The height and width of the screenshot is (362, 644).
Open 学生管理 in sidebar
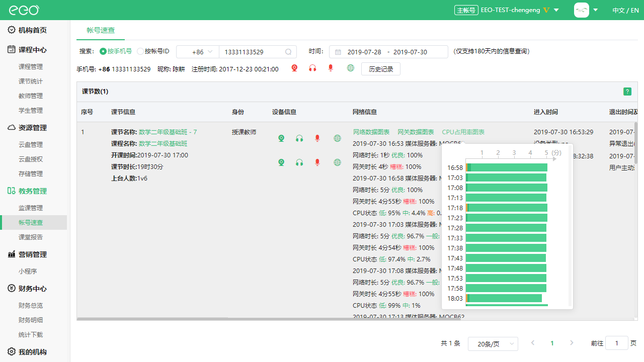pyautogui.click(x=31, y=111)
